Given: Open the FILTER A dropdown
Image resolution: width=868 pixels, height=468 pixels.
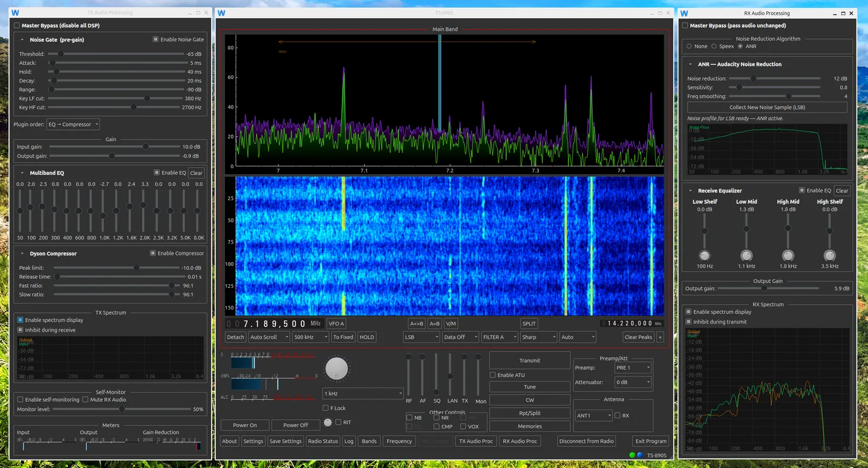Looking at the screenshot, I should [x=499, y=337].
